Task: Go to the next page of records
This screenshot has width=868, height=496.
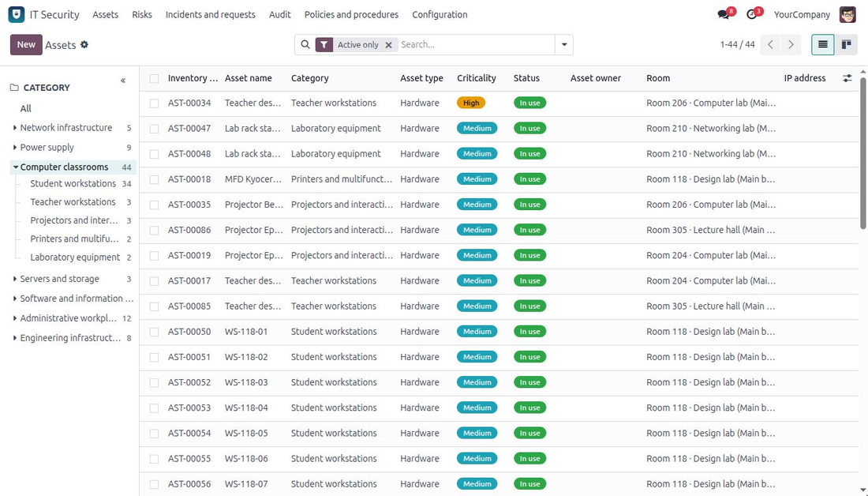Action: click(791, 44)
